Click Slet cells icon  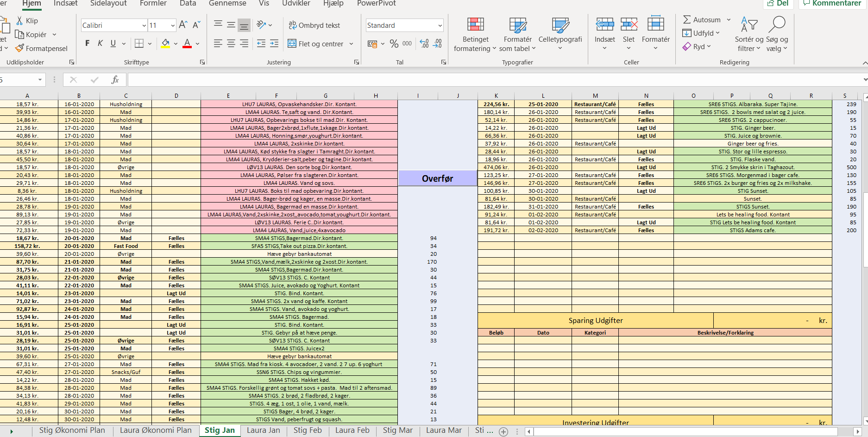[x=629, y=24]
